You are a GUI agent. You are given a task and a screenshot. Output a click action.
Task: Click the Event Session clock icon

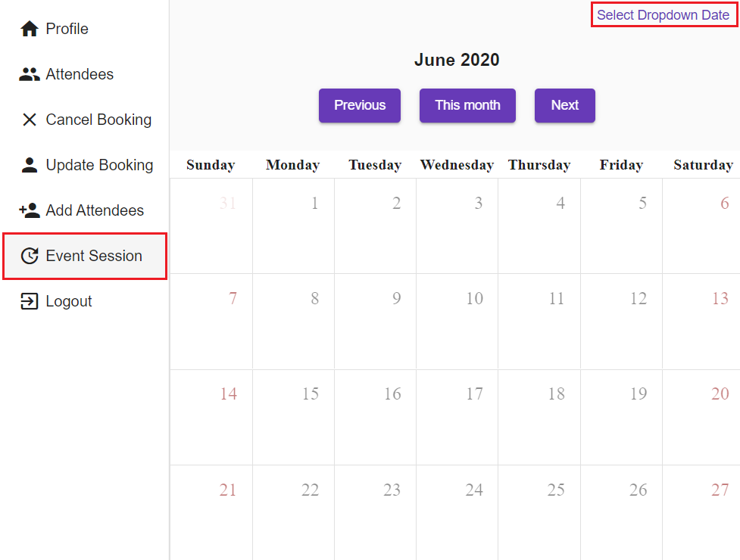pyautogui.click(x=30, y=256)
